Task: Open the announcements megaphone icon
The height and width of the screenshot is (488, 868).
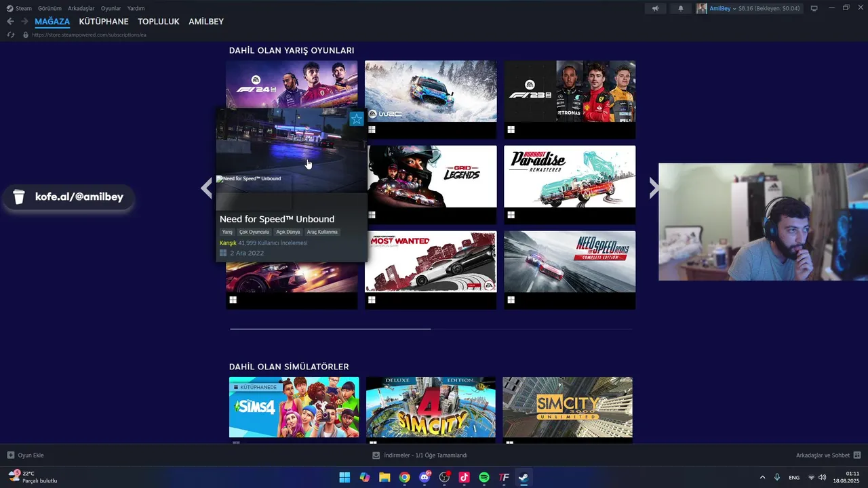Action: 655,8
